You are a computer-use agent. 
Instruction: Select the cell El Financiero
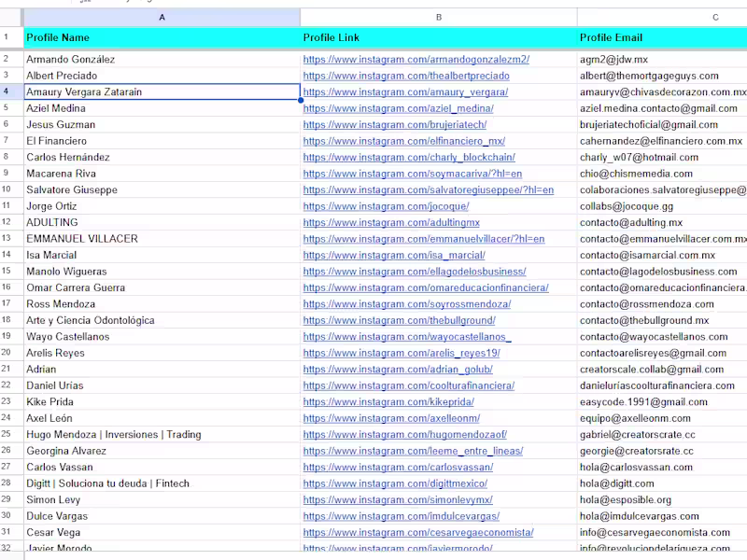click(x=162, y=141)
